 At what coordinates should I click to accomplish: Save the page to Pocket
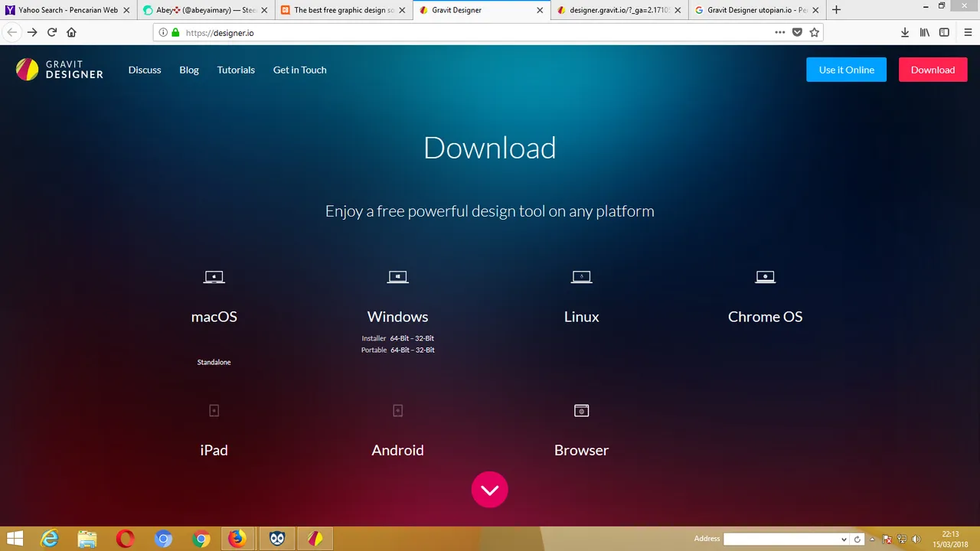click(x=797, y=32)
